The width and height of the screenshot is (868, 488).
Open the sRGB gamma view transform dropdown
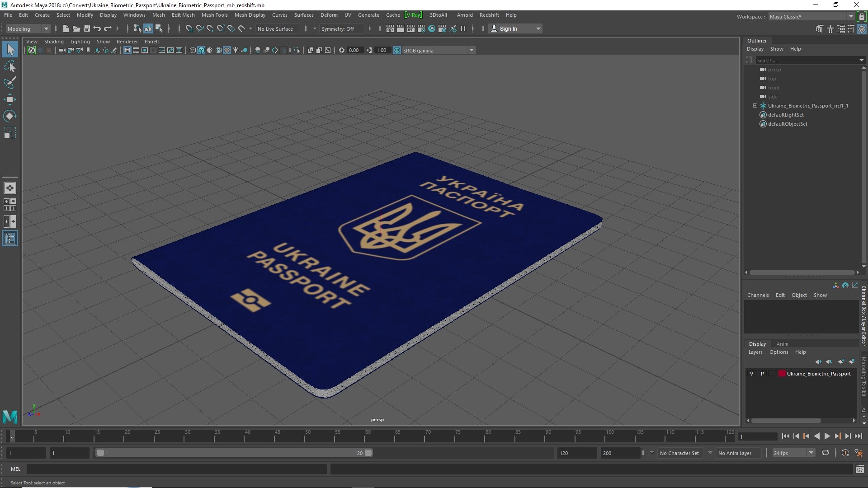click(438, 50)
